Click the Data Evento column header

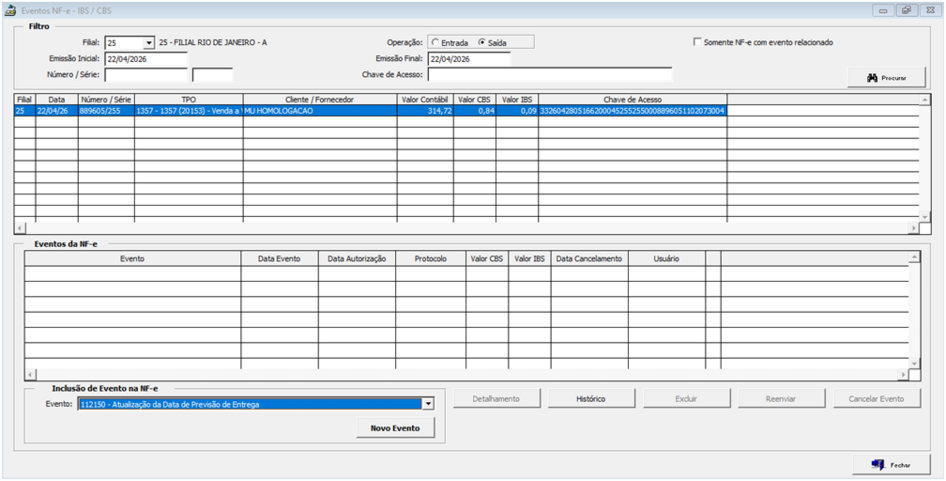point(278,259)
